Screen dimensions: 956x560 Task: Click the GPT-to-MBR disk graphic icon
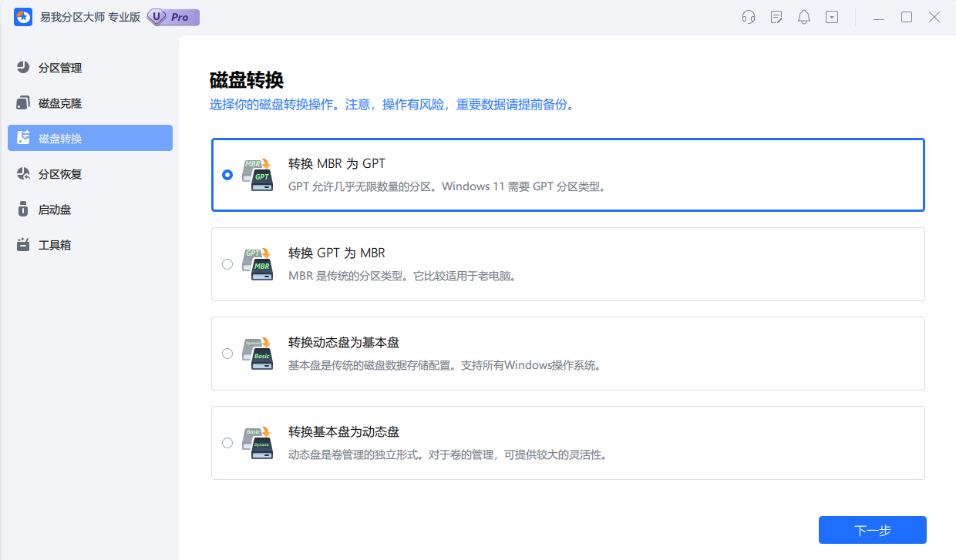point(258,263)
